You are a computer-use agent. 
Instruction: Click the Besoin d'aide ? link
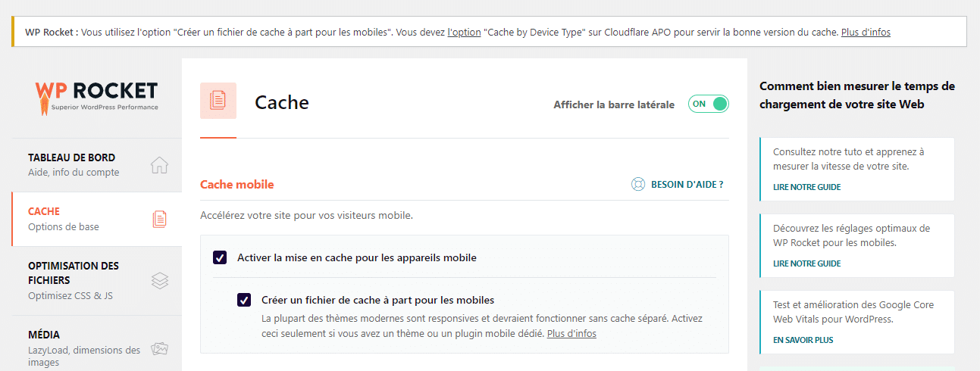pyautogui.click(x=687, y=184)
